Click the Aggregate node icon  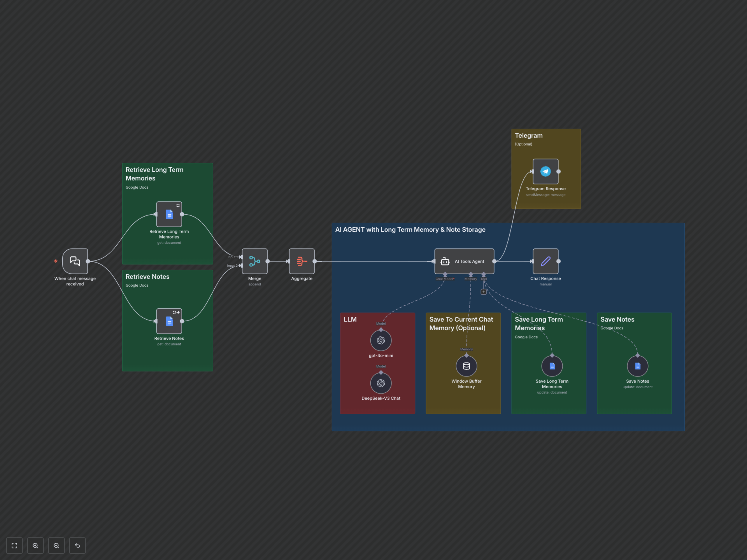click(x=302, y=261)
